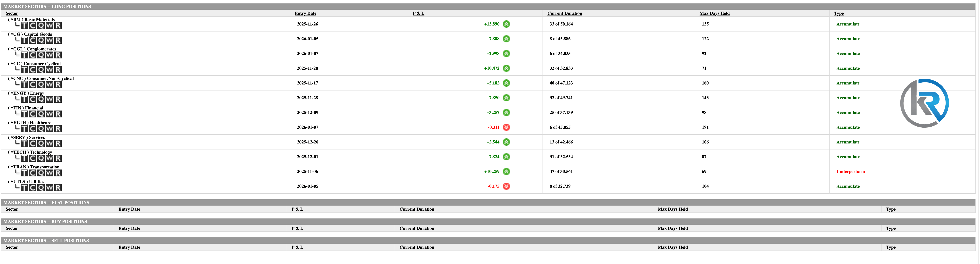Click the W icon under Capital Goods
Screen dimensions: 980x264
49,40
